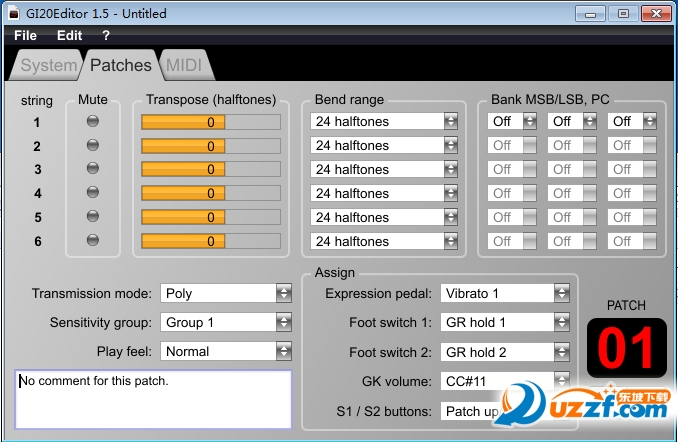Open the string 3 bend range dropdown

(384, 169)
